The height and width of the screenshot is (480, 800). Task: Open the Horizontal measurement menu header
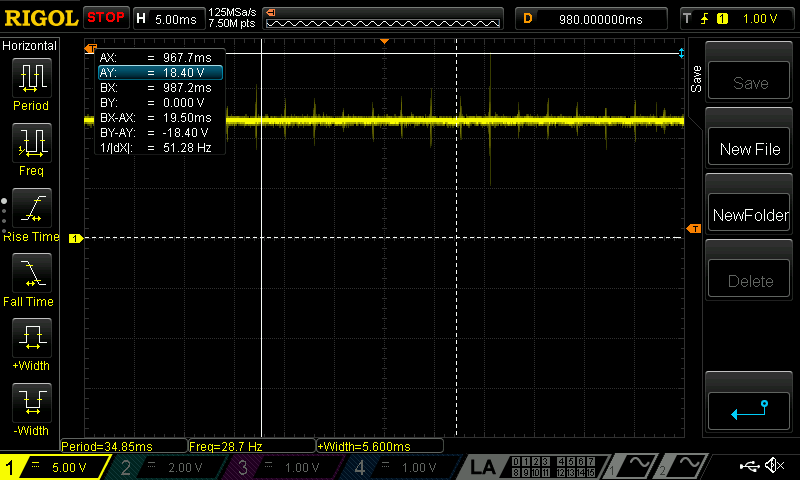pyautogui.click(x=30, y=46)
